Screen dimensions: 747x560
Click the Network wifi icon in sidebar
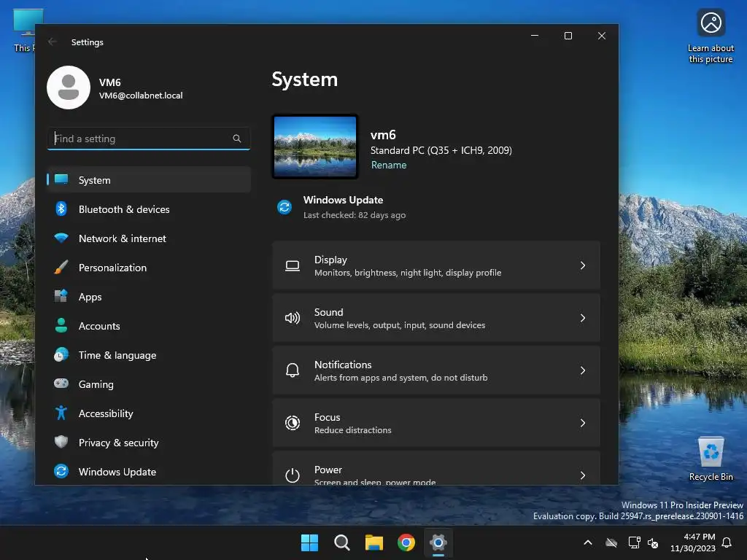click(61, 238)
